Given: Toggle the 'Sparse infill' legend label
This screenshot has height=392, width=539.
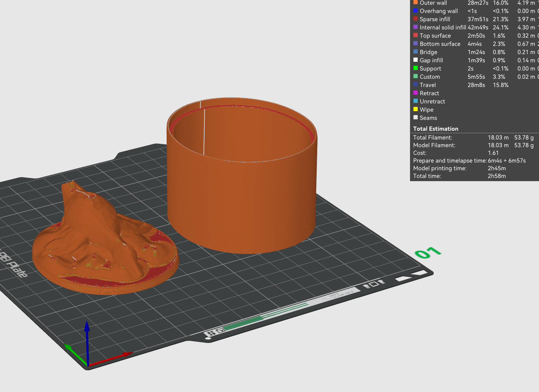Looking at the screenshot, I should point(435,19).
